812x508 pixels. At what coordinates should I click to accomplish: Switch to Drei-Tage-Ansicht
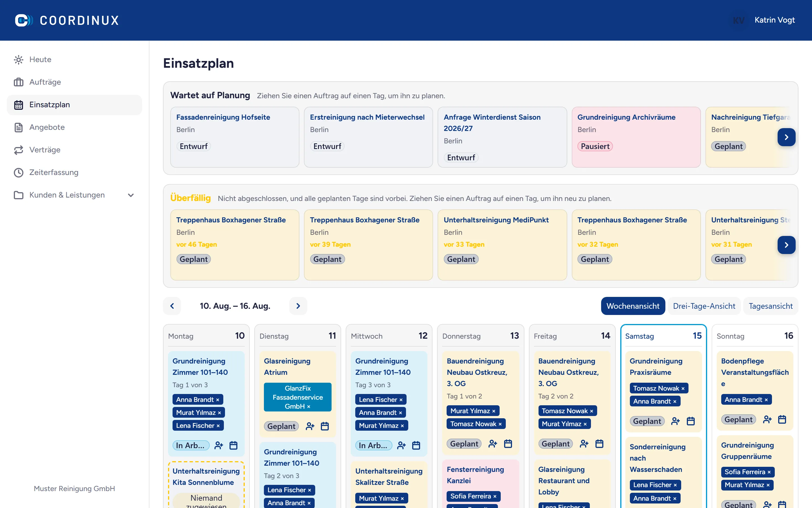click(x=704, y=306)
